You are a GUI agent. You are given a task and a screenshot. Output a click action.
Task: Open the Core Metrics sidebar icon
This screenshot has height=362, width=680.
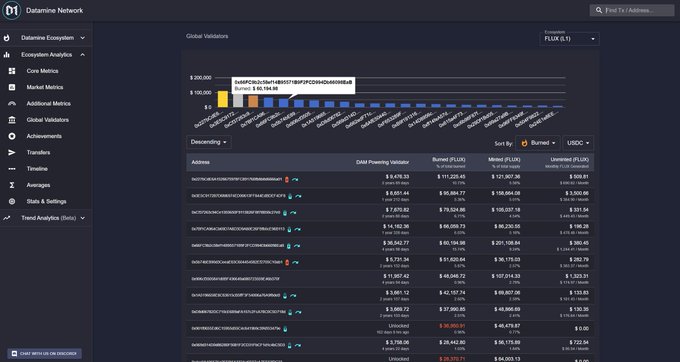click(12, 71)
